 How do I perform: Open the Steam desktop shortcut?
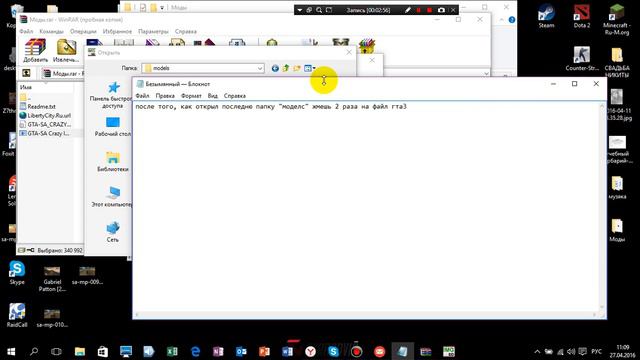(x=546, y=17)
